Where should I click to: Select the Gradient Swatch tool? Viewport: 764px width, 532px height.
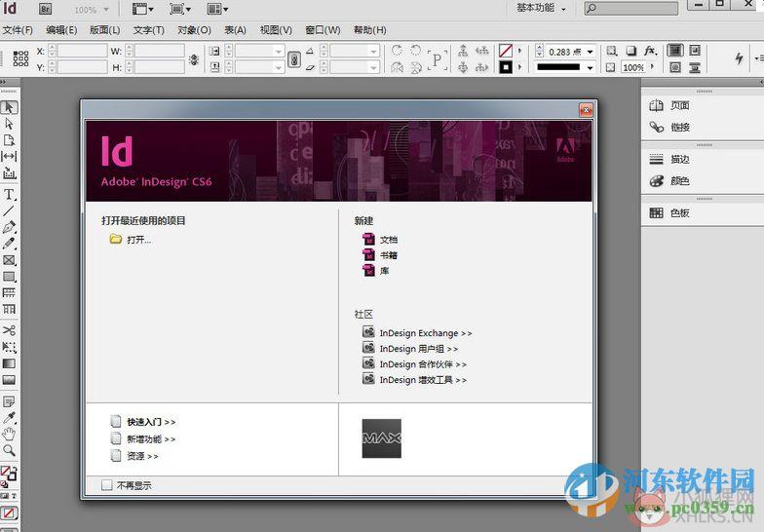(x=9, y=363)
